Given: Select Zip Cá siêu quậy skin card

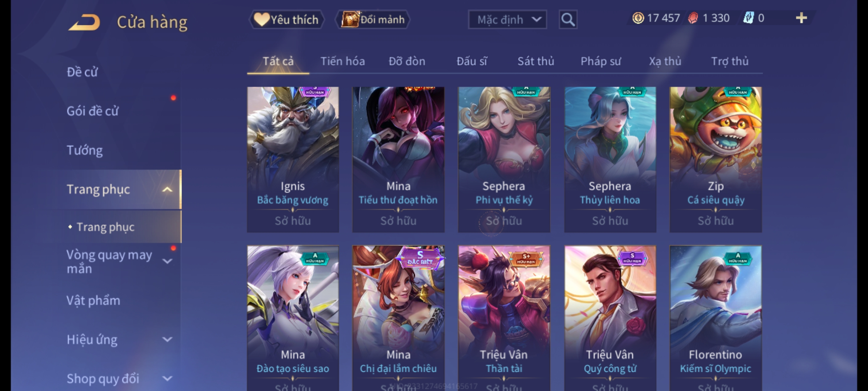Looking at the screenshot, I should point(716,159).
